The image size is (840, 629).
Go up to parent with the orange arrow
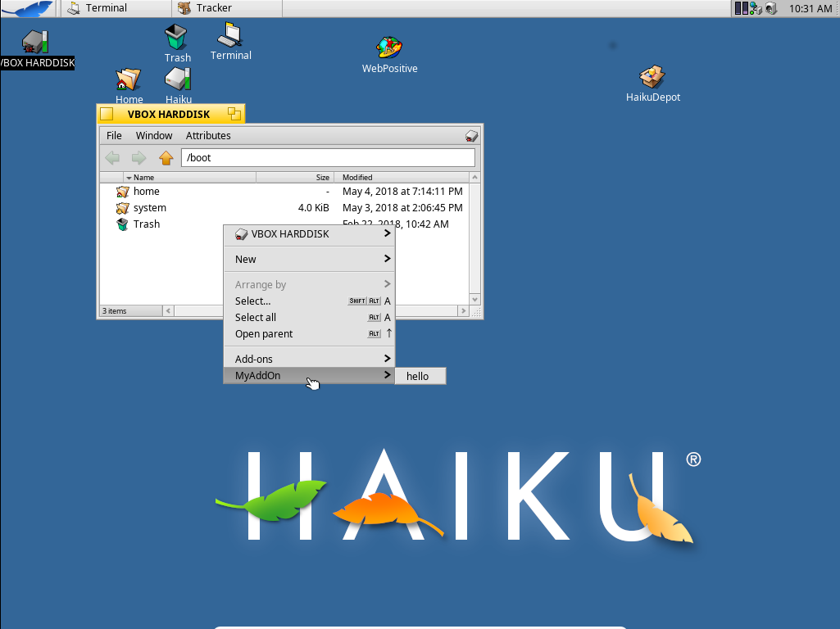pyautogui.click(x=166, y=158)
